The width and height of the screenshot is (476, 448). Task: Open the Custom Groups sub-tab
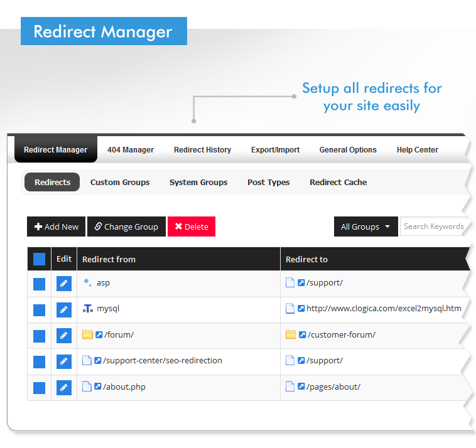coord(120,183)
